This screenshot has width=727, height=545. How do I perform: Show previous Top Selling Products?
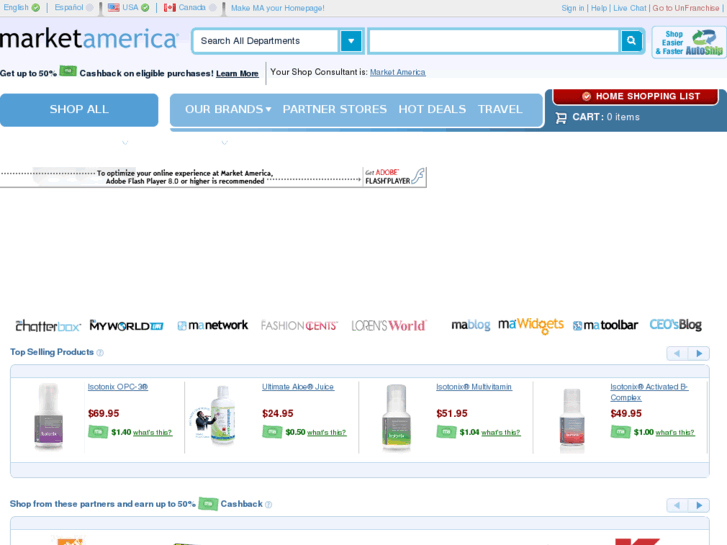pyautogui.click(x=677, y=353)
